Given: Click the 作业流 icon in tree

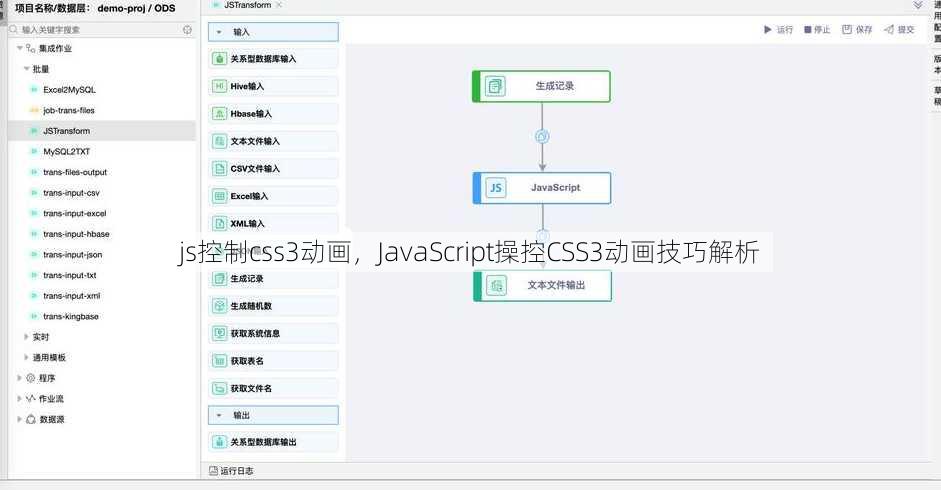Looking at the screenshot, I should [x=31, y=399].
